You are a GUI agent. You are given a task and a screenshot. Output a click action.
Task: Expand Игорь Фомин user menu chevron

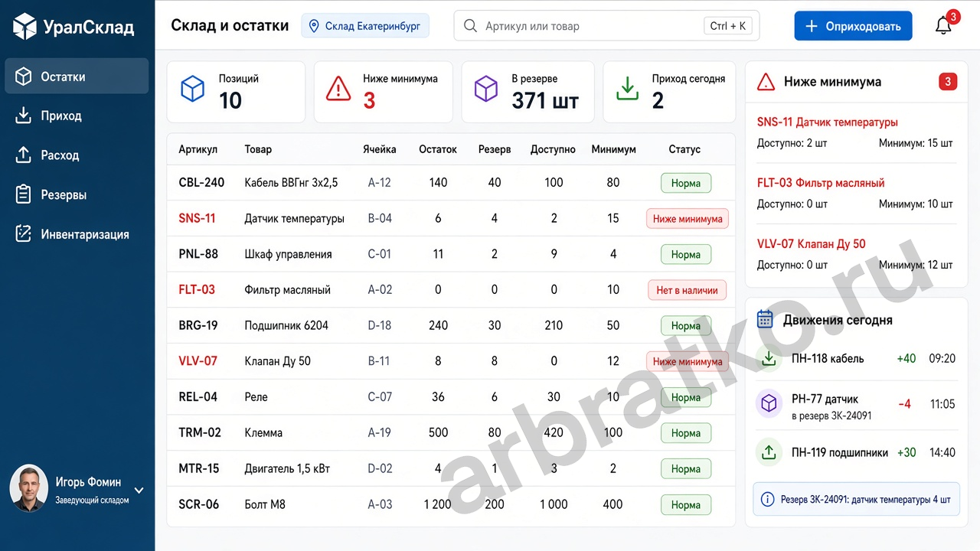[139, 491]
